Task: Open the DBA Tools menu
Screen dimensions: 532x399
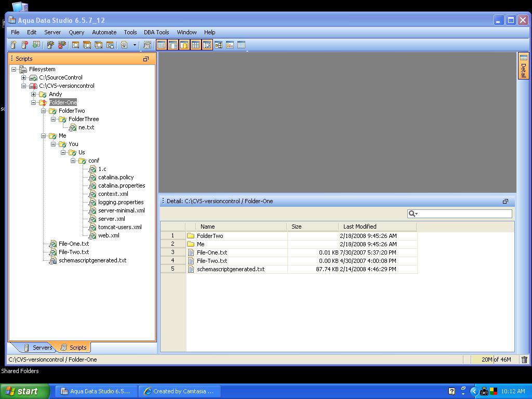Action: pyautogui.click(x=156, y=32)
